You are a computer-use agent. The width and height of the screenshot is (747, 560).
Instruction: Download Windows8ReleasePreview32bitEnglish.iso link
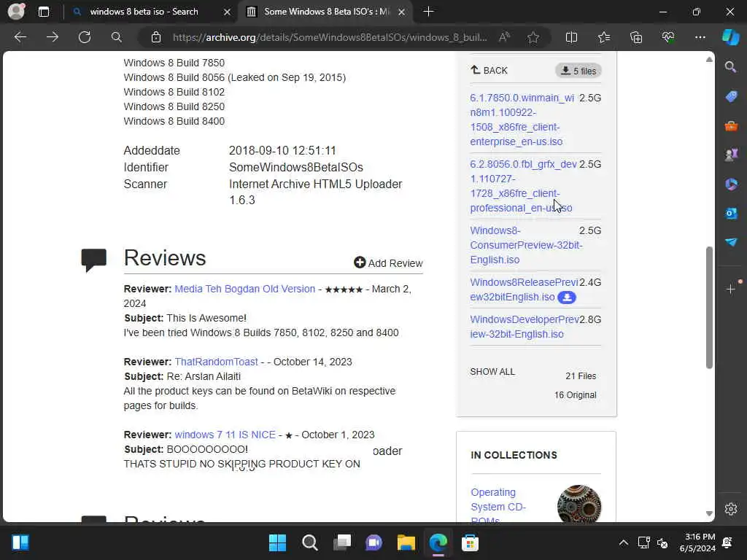[x=524, y=289]
